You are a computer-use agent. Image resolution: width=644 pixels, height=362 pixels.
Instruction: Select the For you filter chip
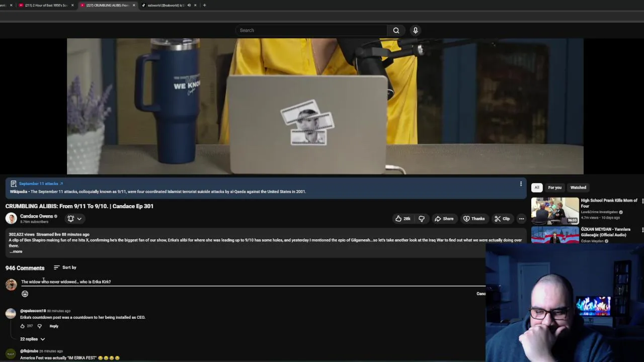point(554,188)
